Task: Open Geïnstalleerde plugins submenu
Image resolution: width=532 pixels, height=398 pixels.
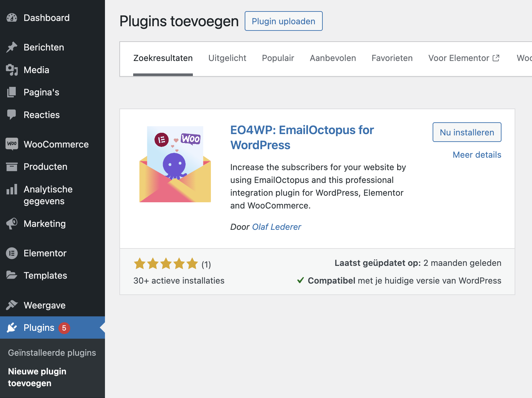Action: point(52,353)
